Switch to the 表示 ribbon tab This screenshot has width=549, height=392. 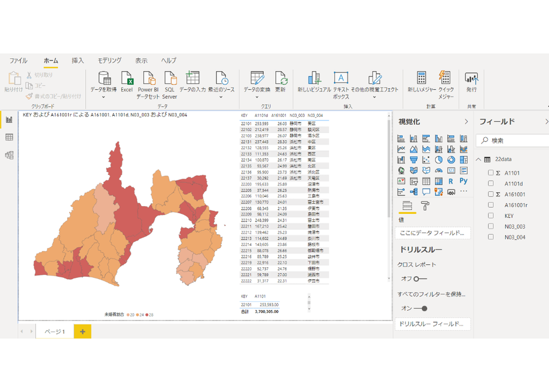(141, 61)
